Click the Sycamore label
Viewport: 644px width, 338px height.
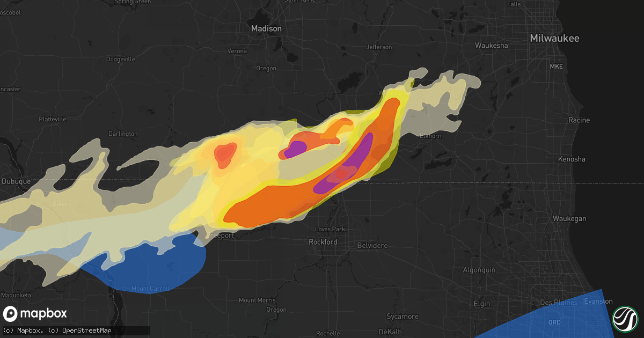pyautogui.click(x=403, y=317)
